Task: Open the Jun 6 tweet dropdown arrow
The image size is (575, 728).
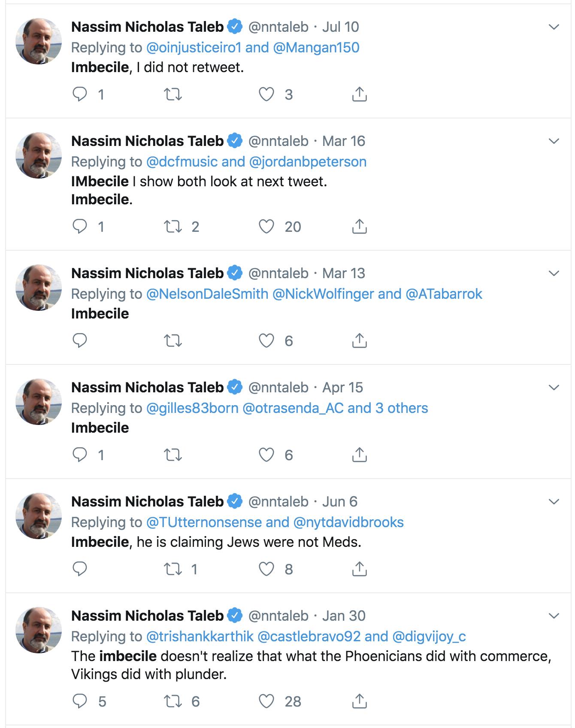Action: tap(554, 502)
